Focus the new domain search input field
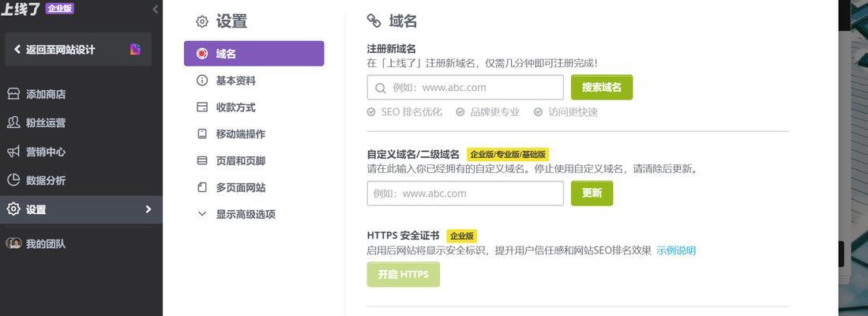The image size is (868, 316). click(465, 88)
